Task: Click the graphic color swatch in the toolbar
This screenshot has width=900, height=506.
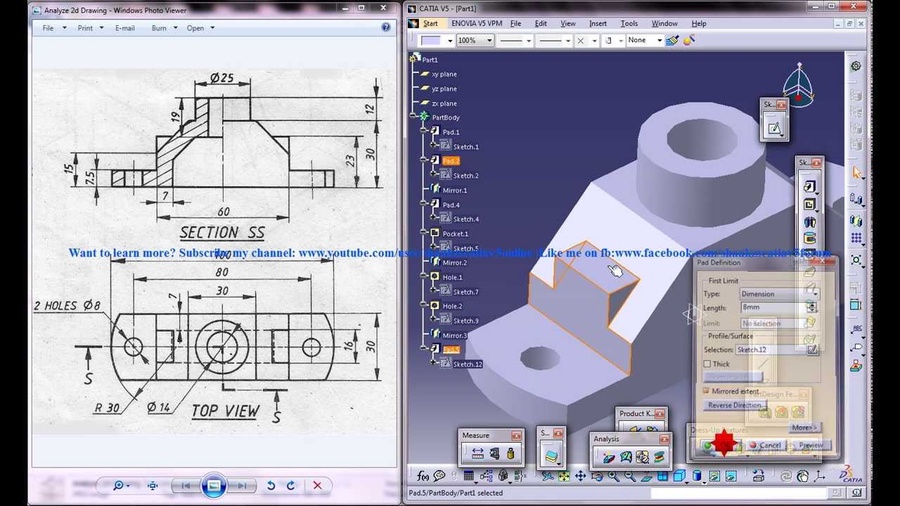Action: click(432, 41)
